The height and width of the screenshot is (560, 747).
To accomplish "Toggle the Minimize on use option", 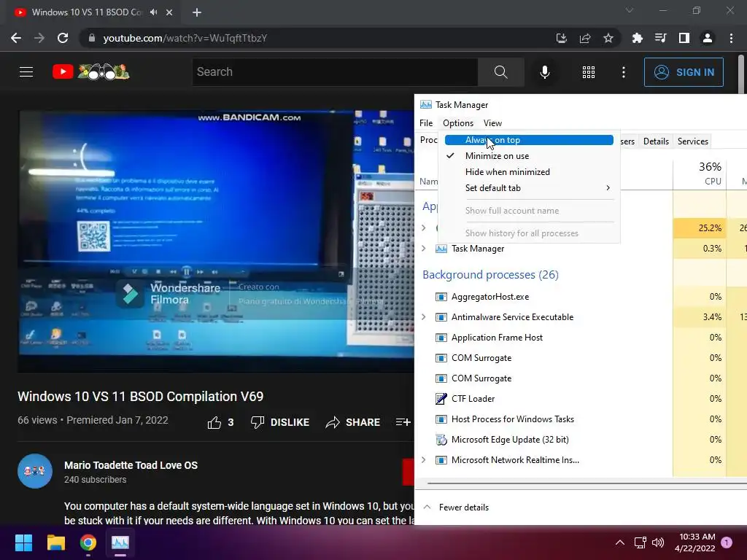I will (x=529, y=156).
